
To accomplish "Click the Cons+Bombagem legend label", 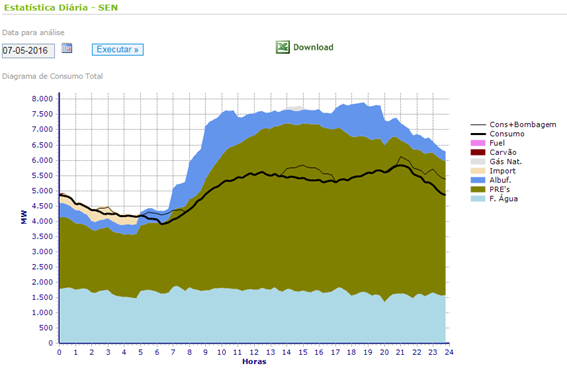I will (x=523, y=124).
